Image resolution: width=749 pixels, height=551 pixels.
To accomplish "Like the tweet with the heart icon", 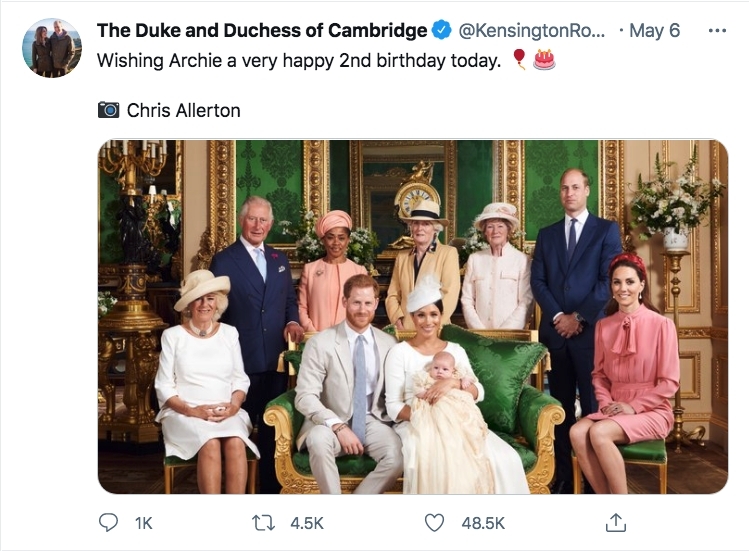I will [434, 522].
